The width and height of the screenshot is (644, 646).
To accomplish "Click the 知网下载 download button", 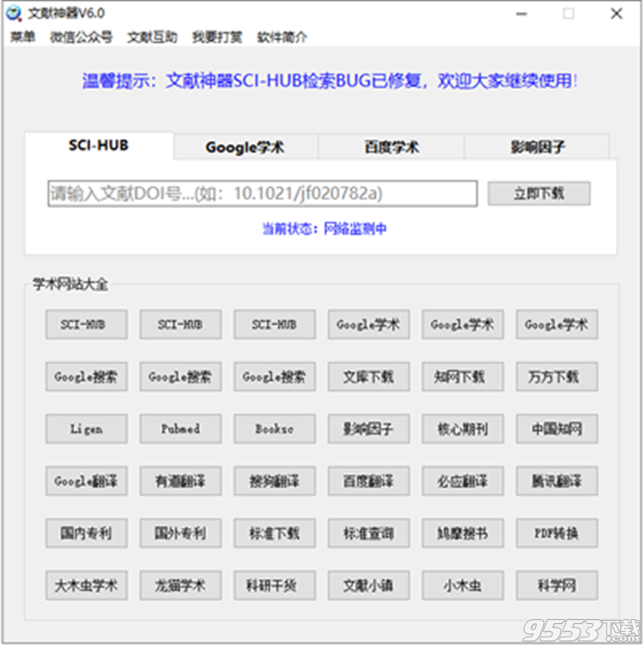I will pyautogui.click(x=461, y=376).
